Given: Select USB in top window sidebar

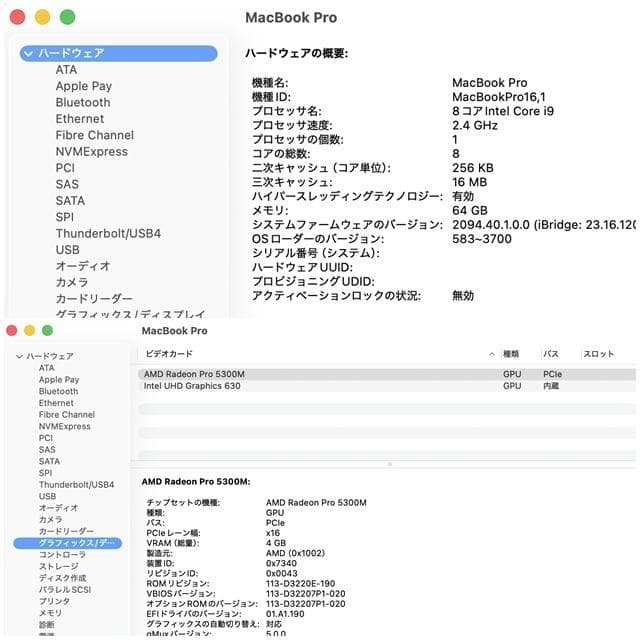Looking at the screenshot, I should (x=67, y=250).
